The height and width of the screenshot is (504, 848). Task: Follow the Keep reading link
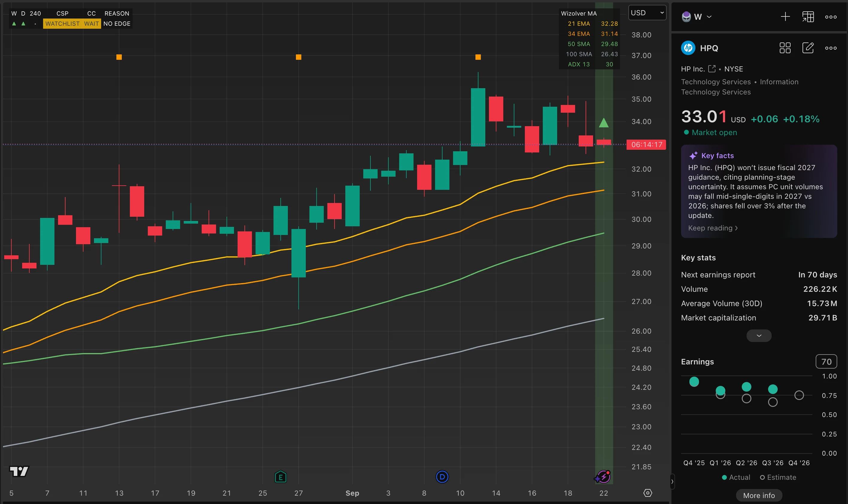click(713, 228)
